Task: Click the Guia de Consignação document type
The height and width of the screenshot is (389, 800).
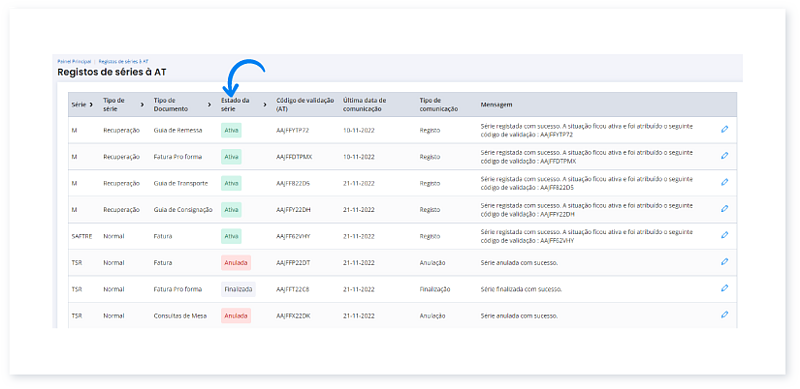Action: click(183, 210)
